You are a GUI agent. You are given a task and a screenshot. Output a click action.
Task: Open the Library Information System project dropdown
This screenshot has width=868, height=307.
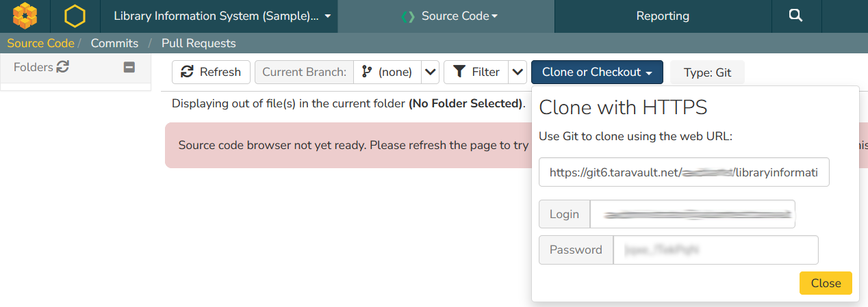[222, 16]
